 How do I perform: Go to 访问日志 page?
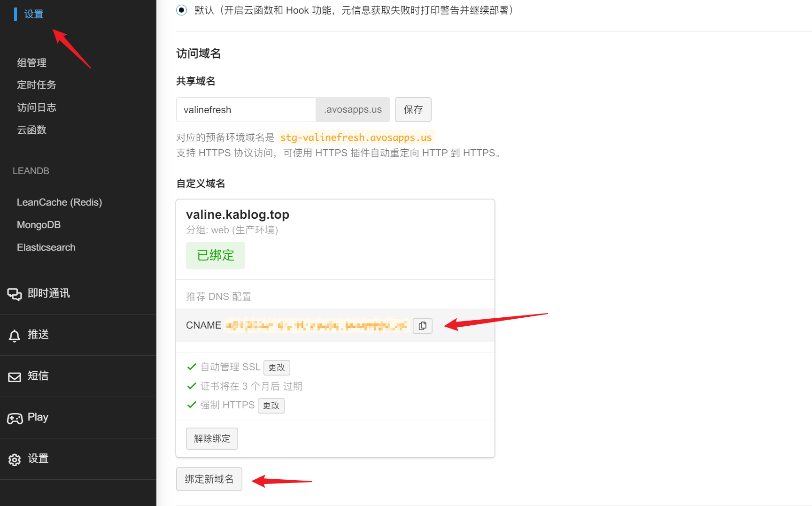click(37, 107)
